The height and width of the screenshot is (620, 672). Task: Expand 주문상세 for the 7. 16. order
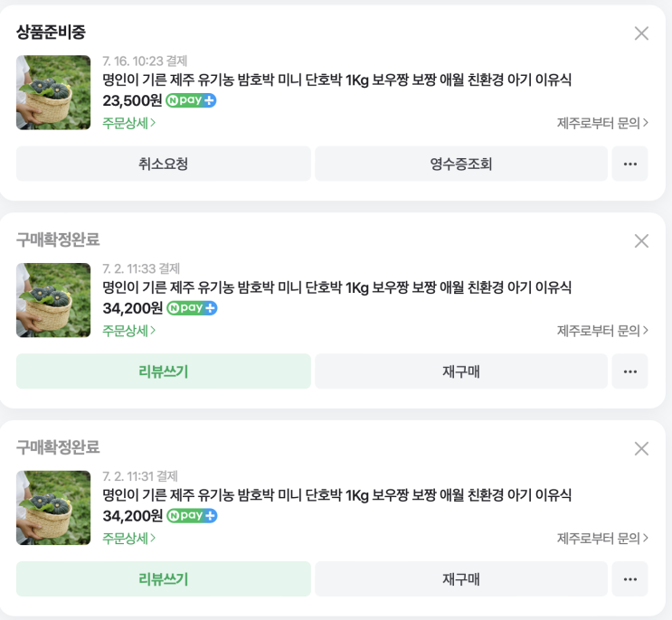pos(129,123)
